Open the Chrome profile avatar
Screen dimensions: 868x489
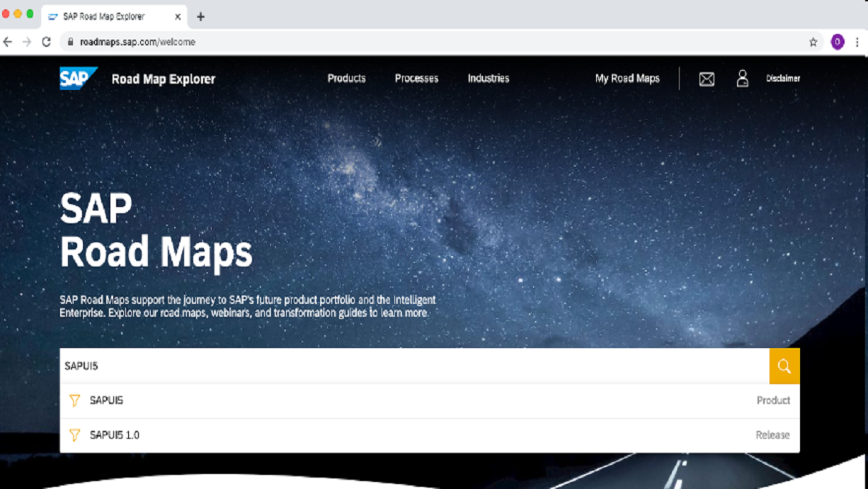point(838,42)
